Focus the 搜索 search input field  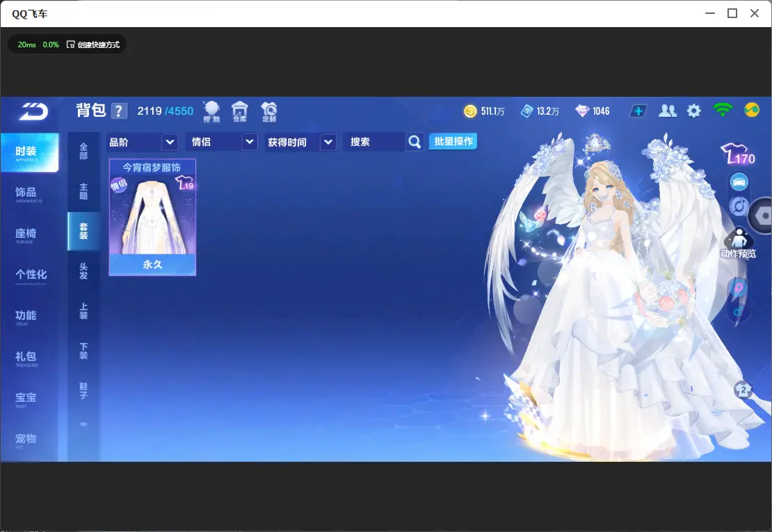click(x=374, y=143)
